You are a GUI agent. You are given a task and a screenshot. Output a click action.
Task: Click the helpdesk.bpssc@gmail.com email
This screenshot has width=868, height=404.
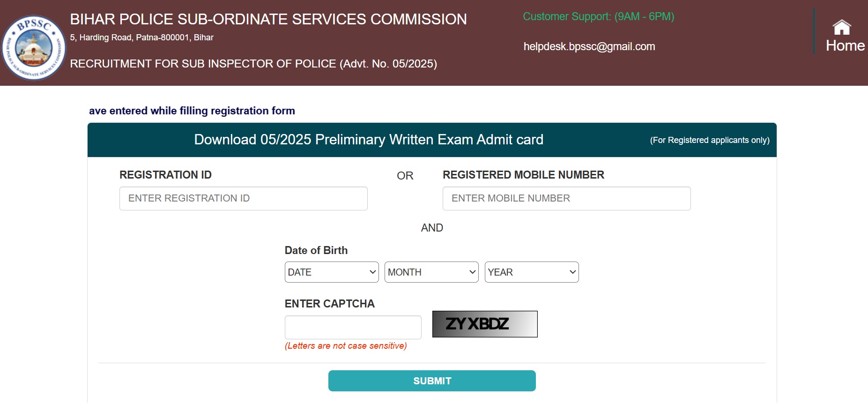pos(589,46)
